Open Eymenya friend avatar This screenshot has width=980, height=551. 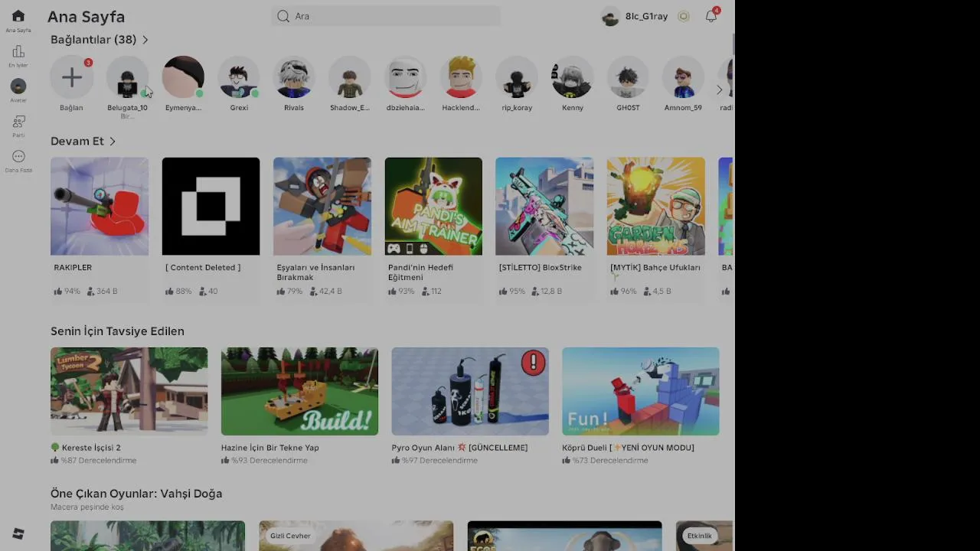click(183, 77)
